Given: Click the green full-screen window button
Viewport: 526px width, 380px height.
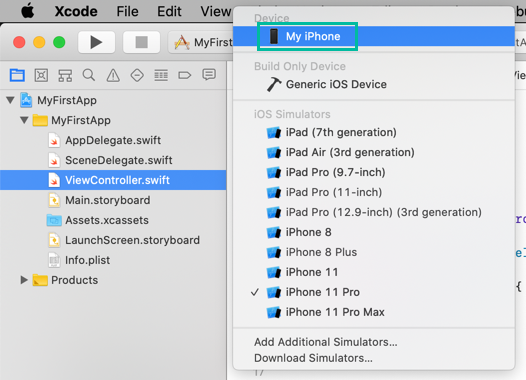Looking at the screenshot, I should tap(59, 42).
